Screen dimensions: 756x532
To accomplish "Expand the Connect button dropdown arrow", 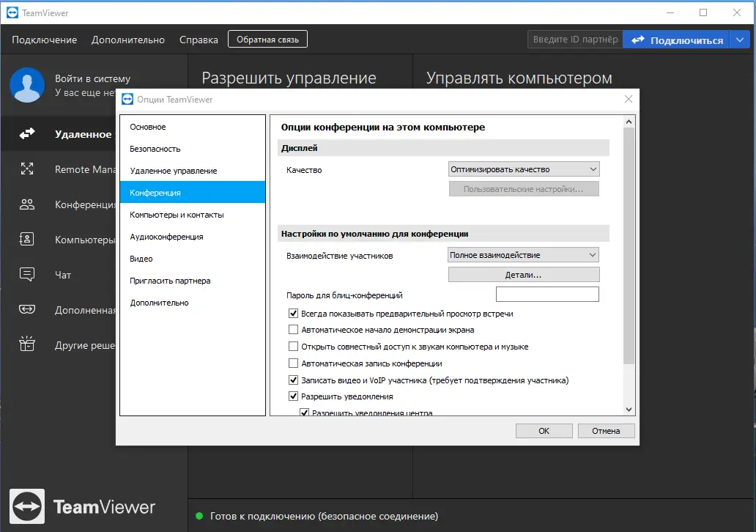I will click(x=740, y=40).
